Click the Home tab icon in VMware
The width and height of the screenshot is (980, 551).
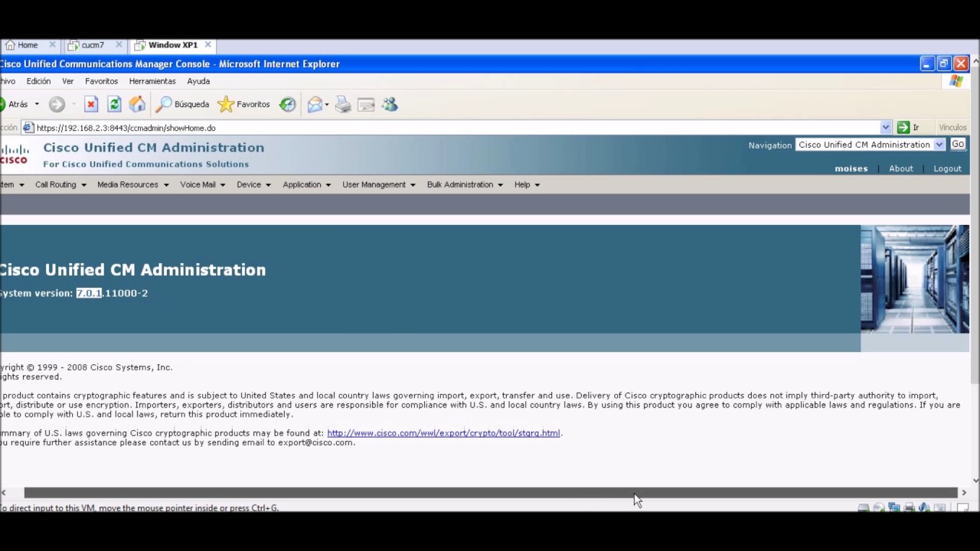click(10, 45)
